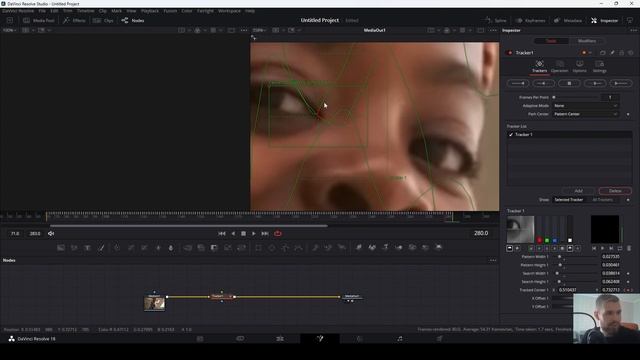Go to first frame in transport
The image size is (640, 360).
pyautogui.click(x=222, y=233)
